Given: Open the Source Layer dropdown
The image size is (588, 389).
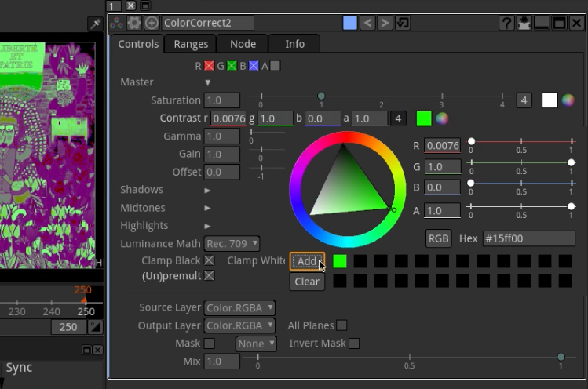Looking at the screenshot, I should (x=239, y=307).
